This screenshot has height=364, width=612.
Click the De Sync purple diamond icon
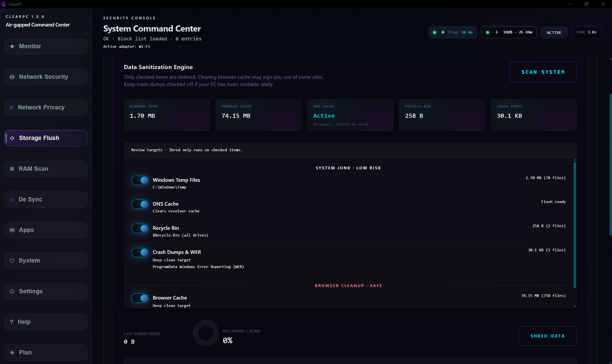click(x=12, y=200)
